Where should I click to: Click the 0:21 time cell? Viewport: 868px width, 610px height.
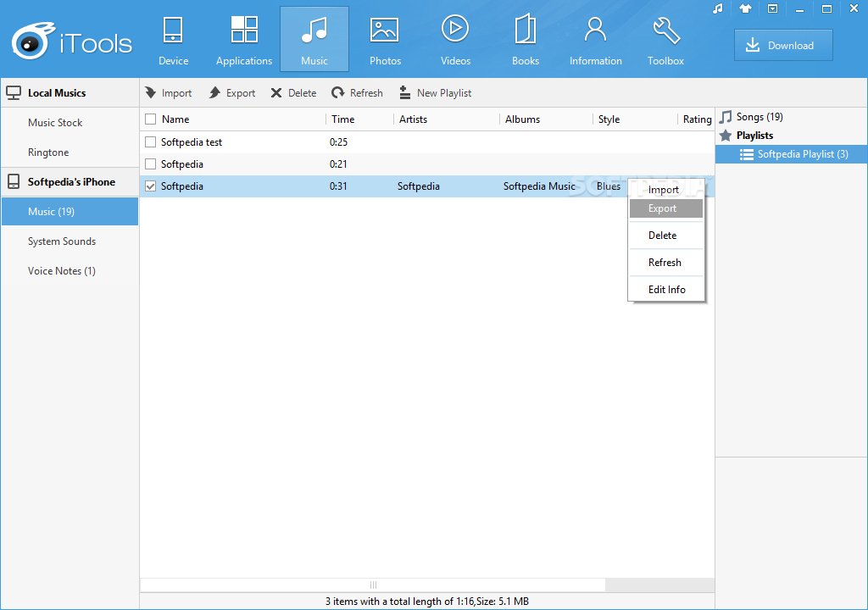(338, 164)
